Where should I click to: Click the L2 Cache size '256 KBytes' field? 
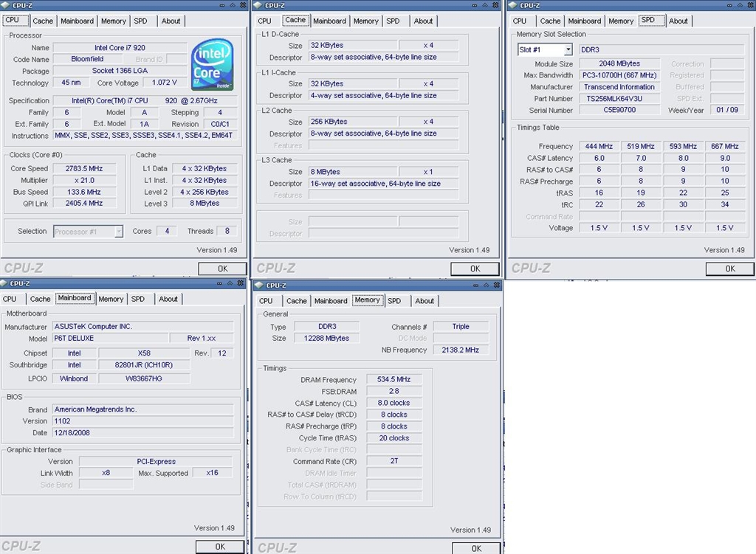(x=353, y=122)
